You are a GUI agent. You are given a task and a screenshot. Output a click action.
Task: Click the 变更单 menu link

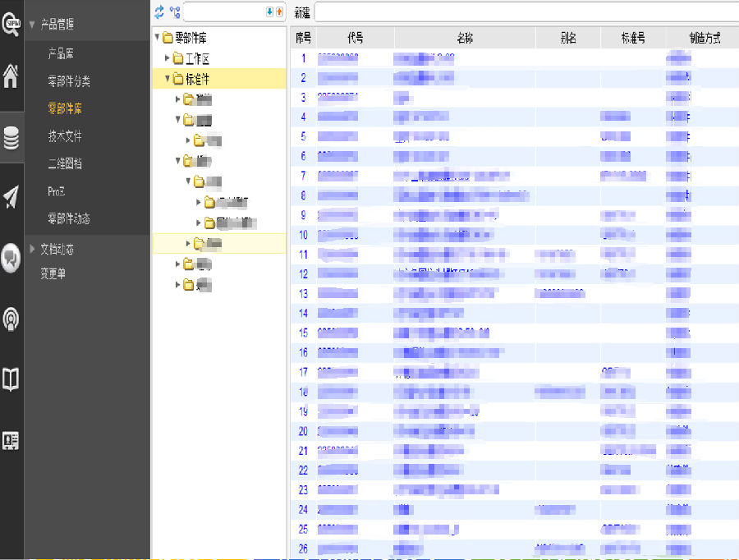point(53,274)
